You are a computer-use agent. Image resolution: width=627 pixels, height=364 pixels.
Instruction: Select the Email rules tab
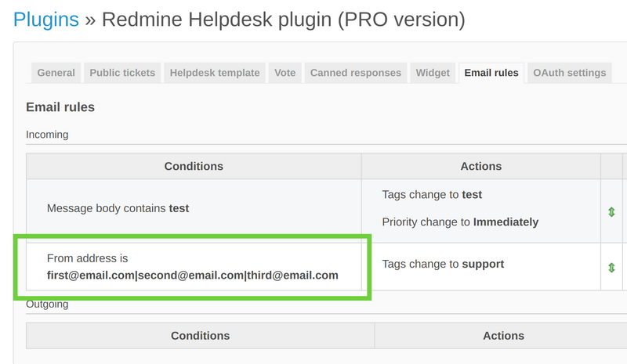coord(491,73)
